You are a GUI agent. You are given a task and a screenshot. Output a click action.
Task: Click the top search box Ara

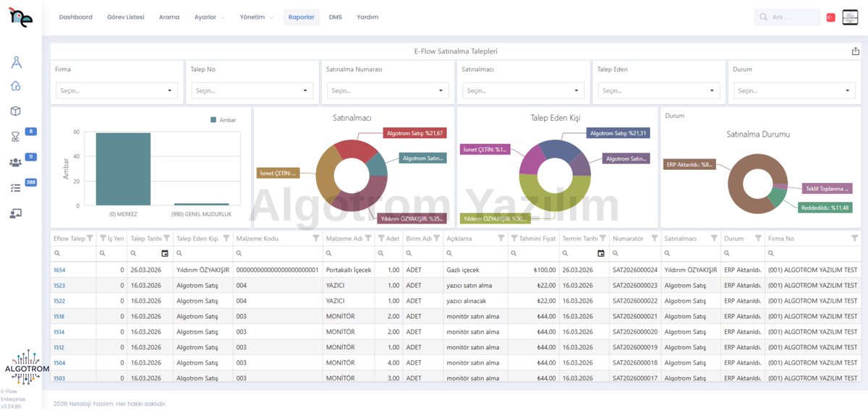tap(787, 17)
